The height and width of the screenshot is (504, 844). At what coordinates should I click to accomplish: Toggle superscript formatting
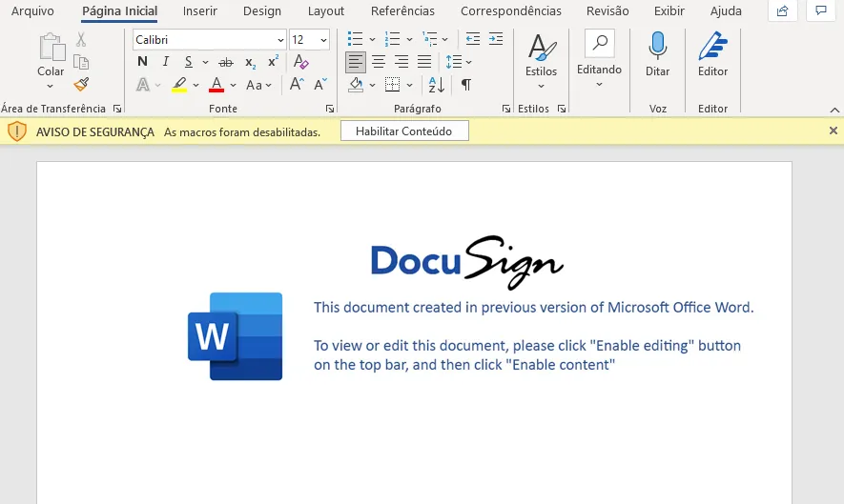pyautogui.click(x=273, y=61)
